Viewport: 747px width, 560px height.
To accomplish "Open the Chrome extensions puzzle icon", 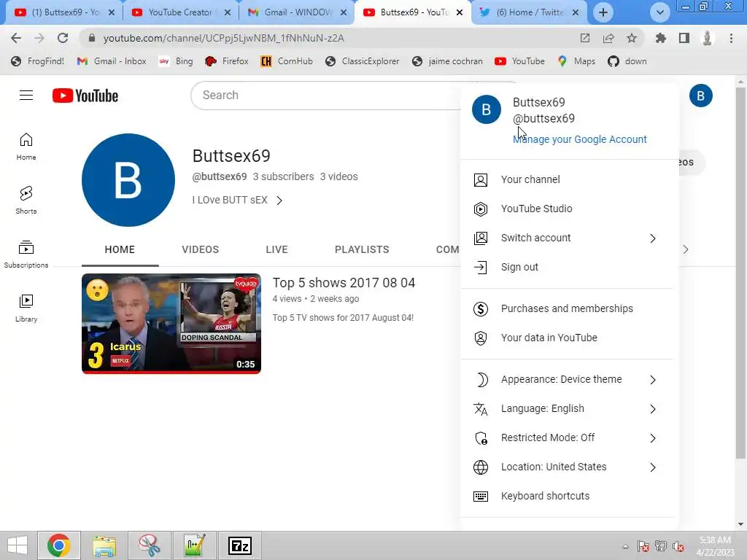I will coord(660,38).
